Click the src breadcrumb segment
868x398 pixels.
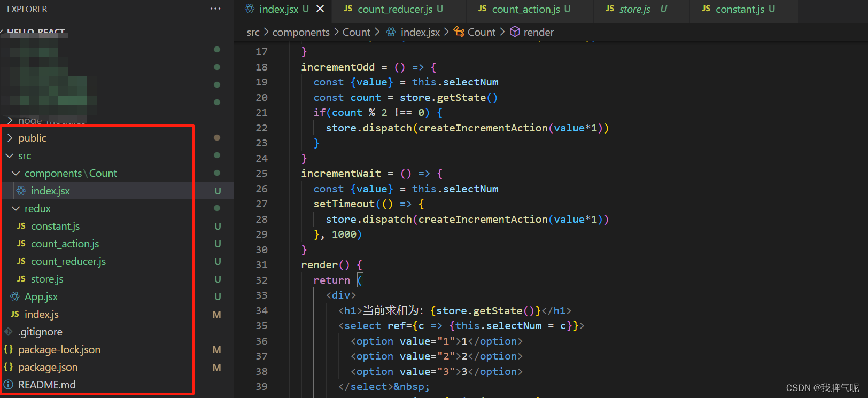[x=253, y=32]
